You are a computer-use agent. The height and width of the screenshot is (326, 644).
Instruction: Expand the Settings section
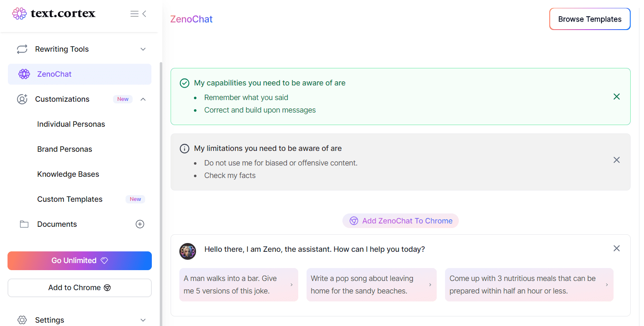(x=143, y=319)
